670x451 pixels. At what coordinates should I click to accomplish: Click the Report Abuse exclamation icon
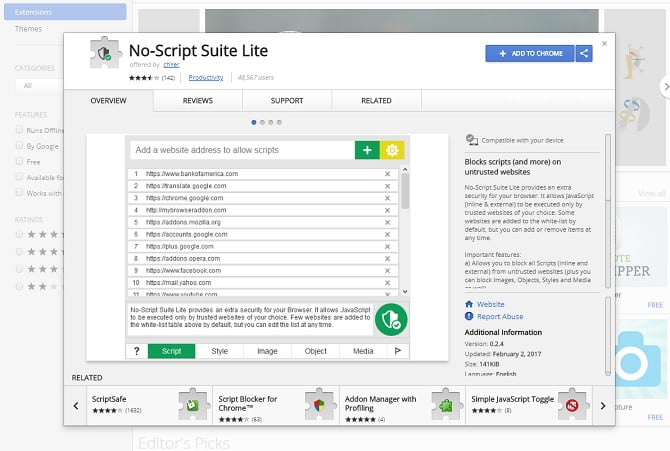point(469,316)
